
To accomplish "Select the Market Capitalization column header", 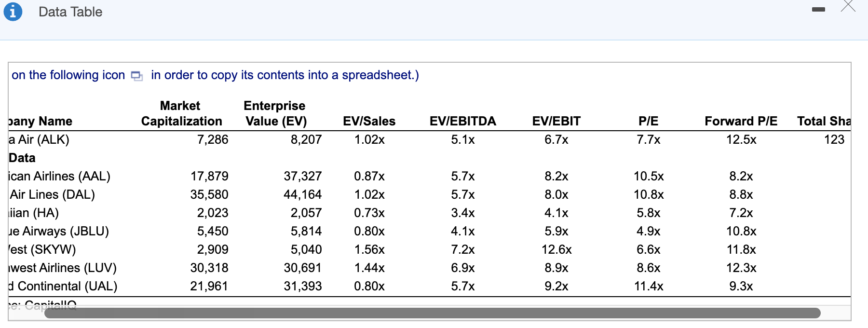I will 181,113.
